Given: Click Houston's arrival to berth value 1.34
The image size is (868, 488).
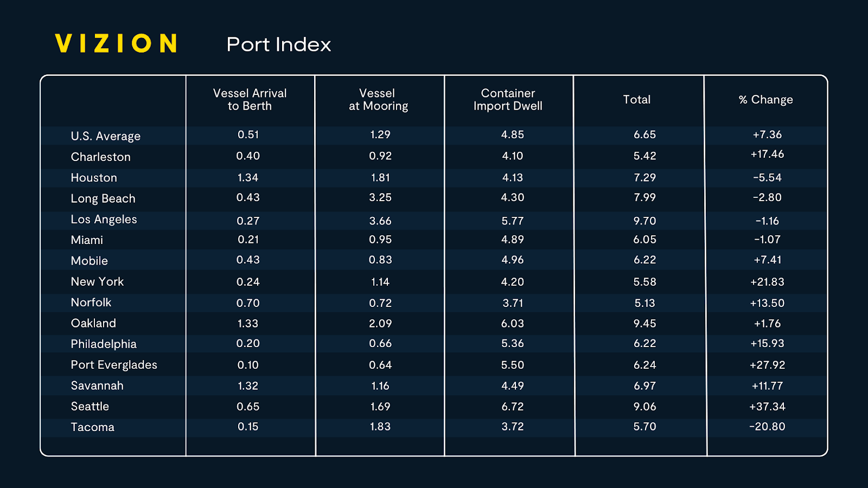Looking at the screenshot, I should (248, 177).
